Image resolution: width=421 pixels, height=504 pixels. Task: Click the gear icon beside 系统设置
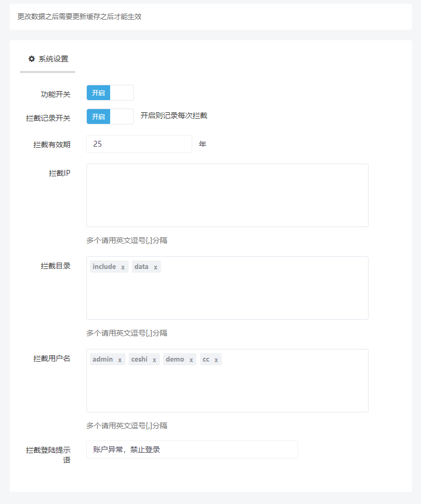(x=31, y=59)
